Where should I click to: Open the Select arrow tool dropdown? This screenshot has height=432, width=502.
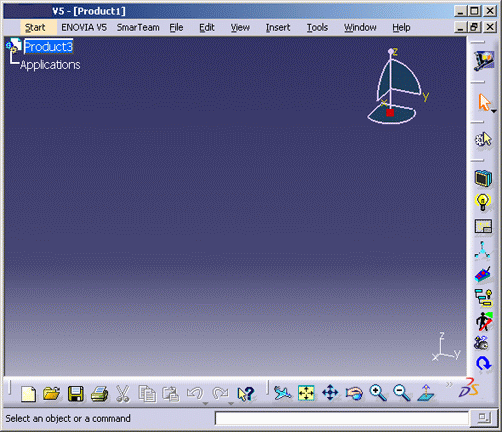(x=494, y=111)
